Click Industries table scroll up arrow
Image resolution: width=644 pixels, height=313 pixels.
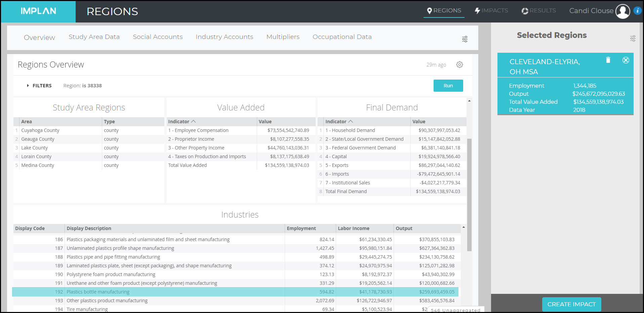point(464,227)
